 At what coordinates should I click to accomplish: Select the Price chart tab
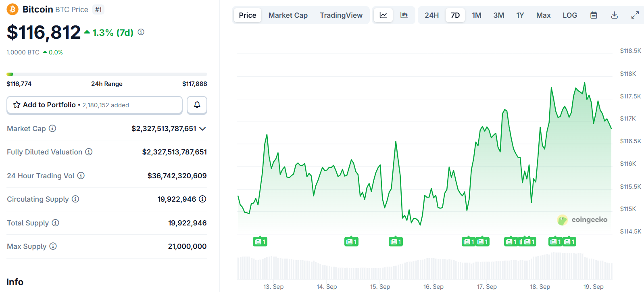[248, 15]
